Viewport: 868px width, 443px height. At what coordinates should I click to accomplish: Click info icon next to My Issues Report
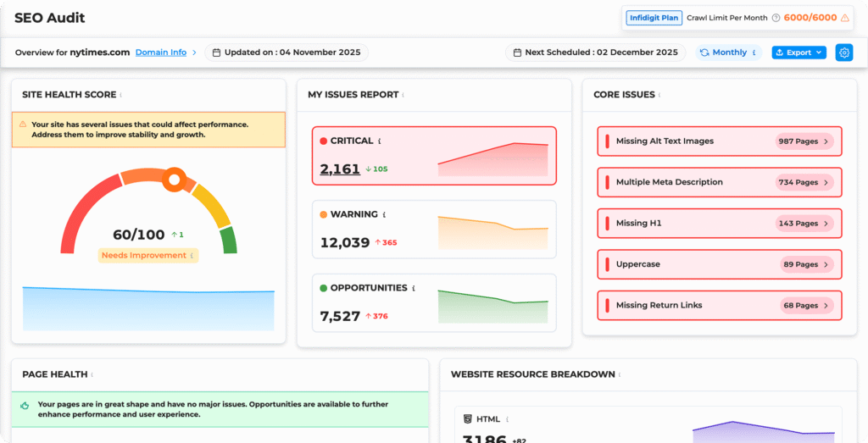403,95
